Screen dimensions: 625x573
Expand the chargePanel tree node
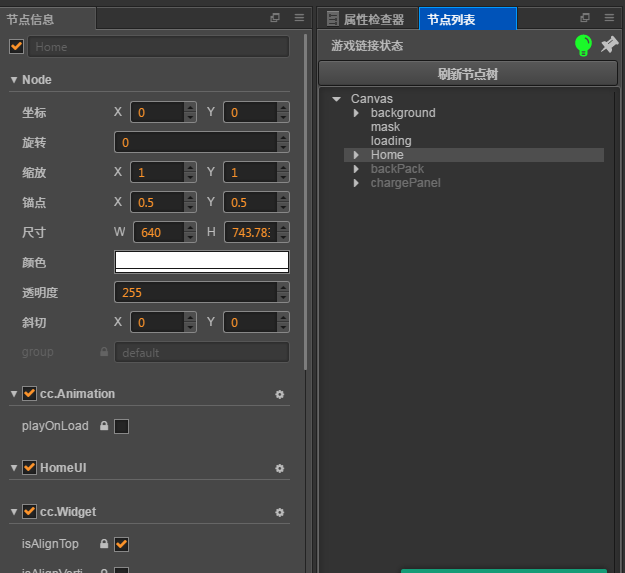tap(356, 183)
